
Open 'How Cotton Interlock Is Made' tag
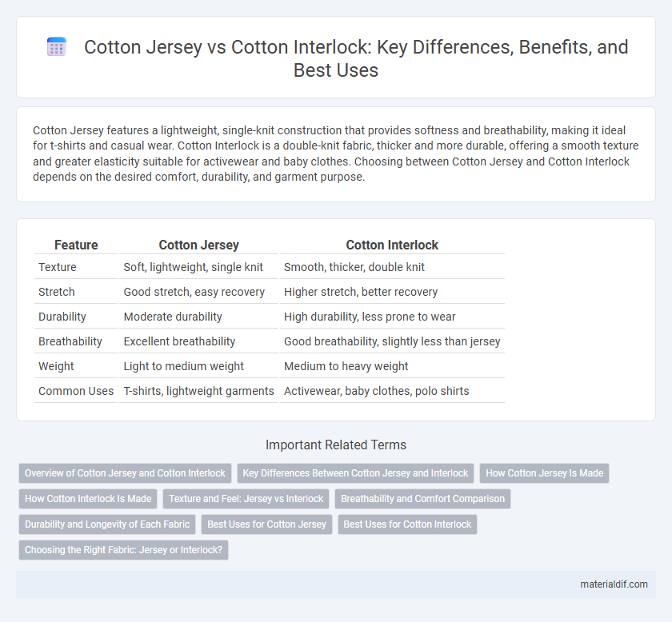(88, 499)
